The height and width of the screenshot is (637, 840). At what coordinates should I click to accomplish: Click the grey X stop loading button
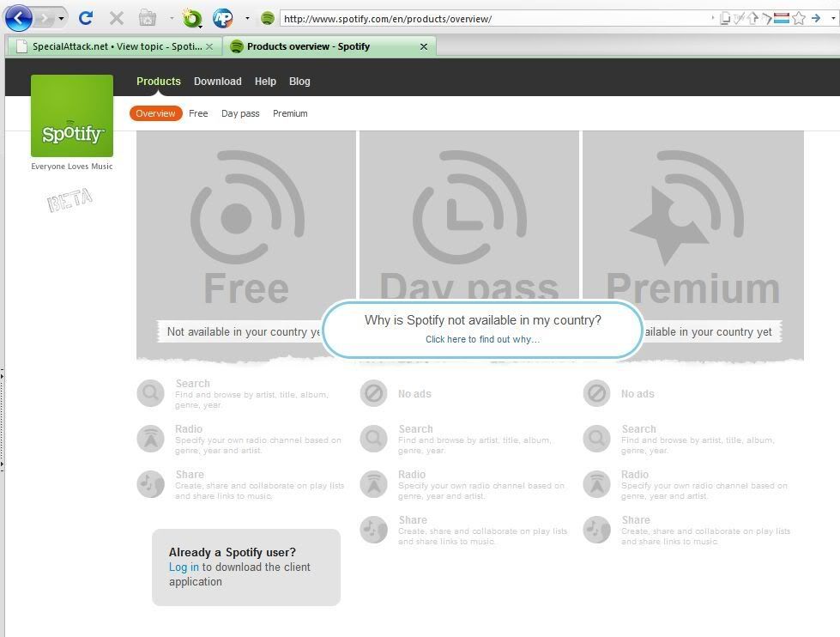(116, 19)
